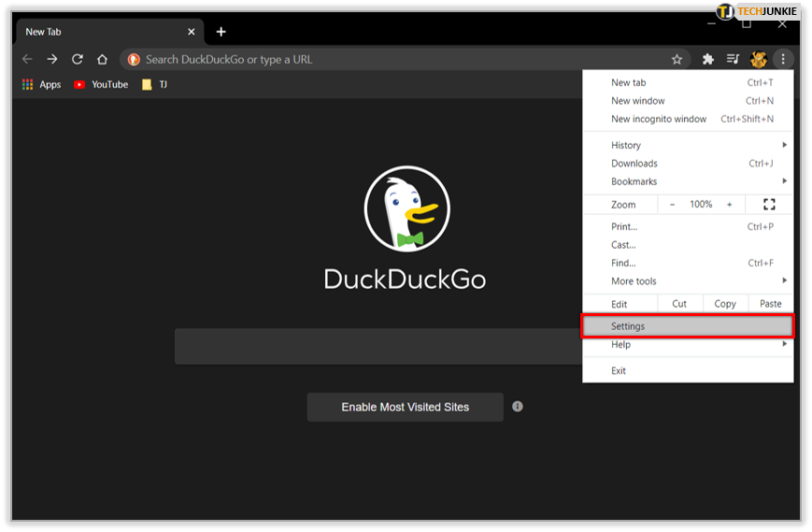This screenshot has width=812, height=532.
Task: Select New tab in the menu
Action: [688, 83]
